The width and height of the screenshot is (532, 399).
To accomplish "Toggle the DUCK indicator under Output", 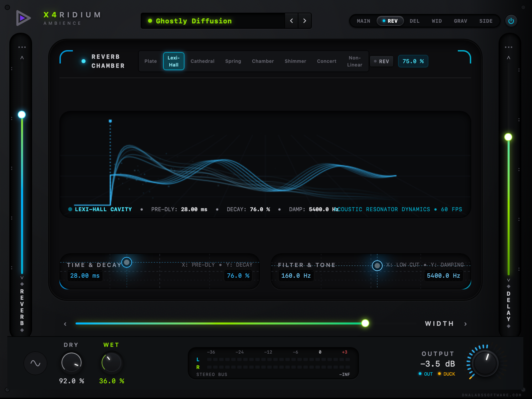I will pyautogui.click(x=446, y=374).
